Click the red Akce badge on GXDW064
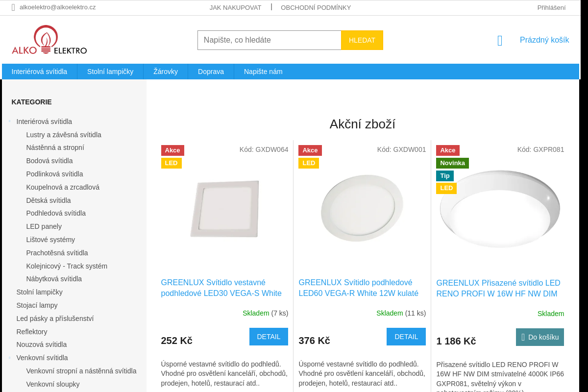The height and width of the screenshot is (392, 588). click(172, 150)
